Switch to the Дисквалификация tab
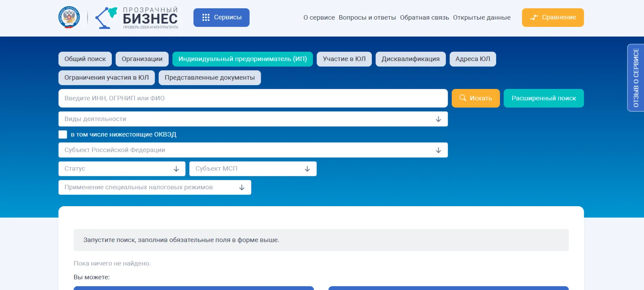The image size is (644, 290). pyautogui.click(x=411, y=59)
